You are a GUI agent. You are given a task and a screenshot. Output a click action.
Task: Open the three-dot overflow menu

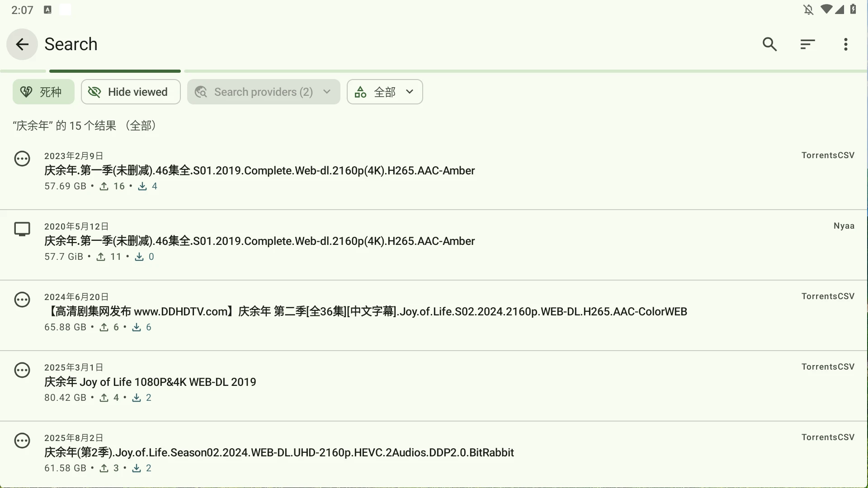pos(845,44)
